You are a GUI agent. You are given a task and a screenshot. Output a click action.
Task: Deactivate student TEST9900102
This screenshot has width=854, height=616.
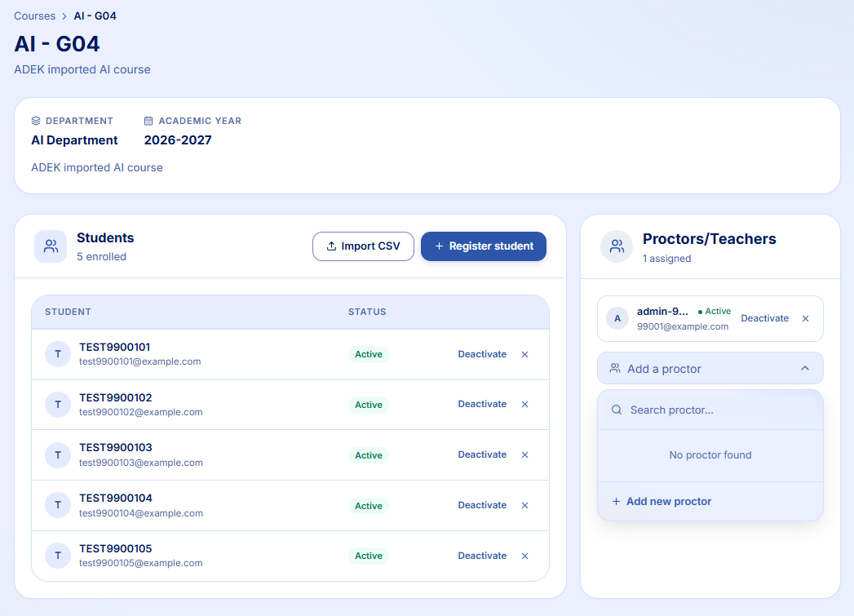[x=482, y=404]
